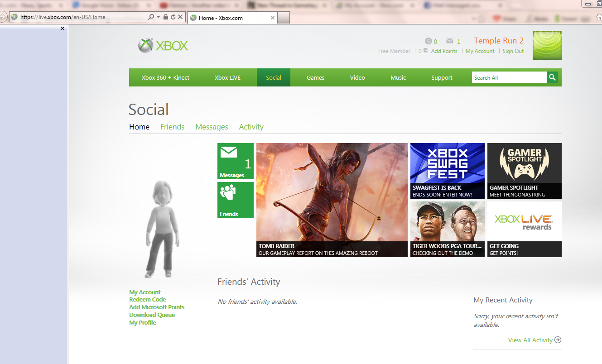This screenshot has width=602, height=364.
Task: Select Social in the green navigation bar
Action: point(274,77)
